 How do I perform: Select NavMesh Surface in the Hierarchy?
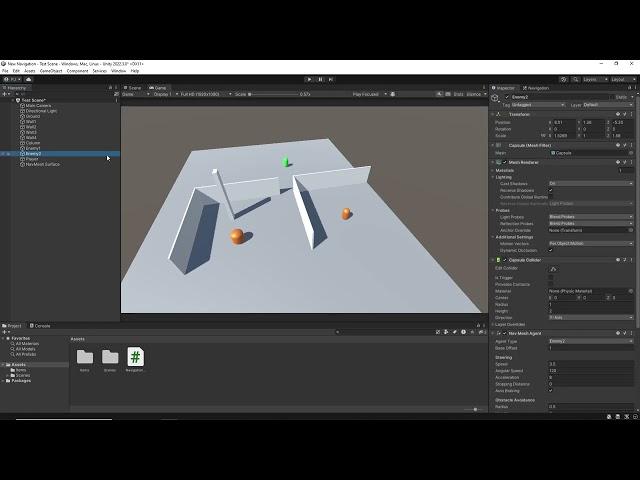(43, 164)
